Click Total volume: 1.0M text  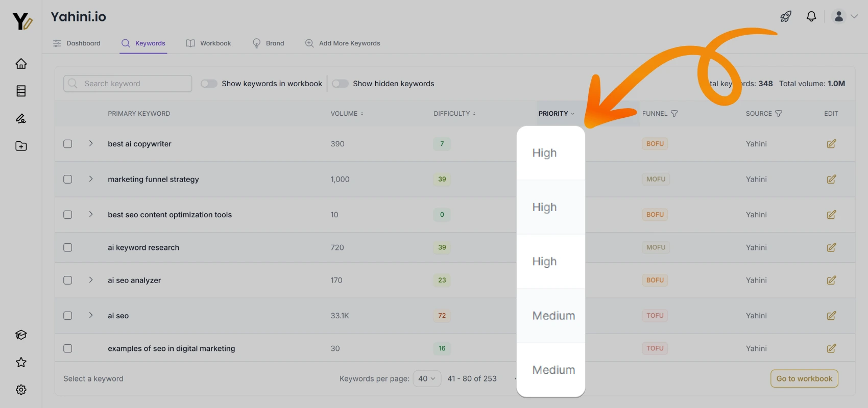[812, 84]
